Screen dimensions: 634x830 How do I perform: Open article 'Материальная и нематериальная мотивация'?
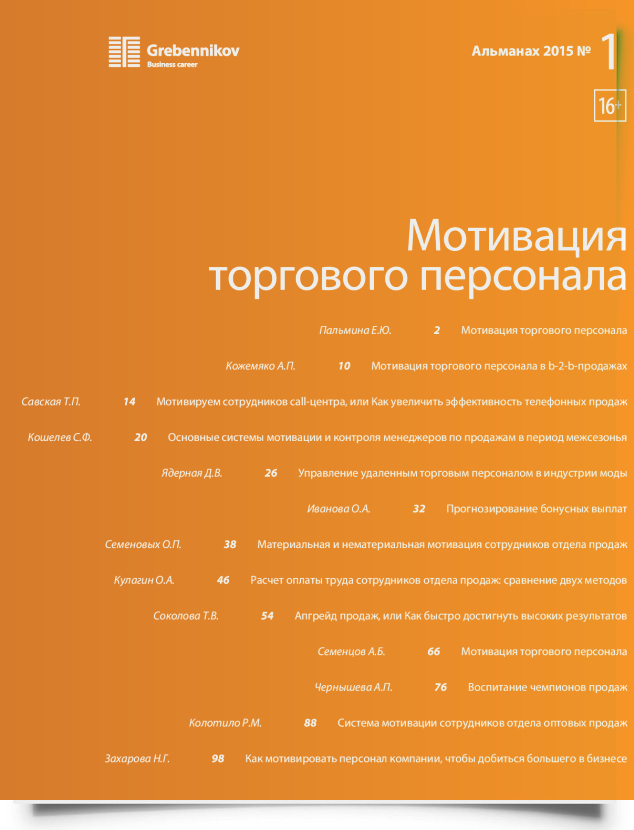pyautogui.click(x=442, y=544)
